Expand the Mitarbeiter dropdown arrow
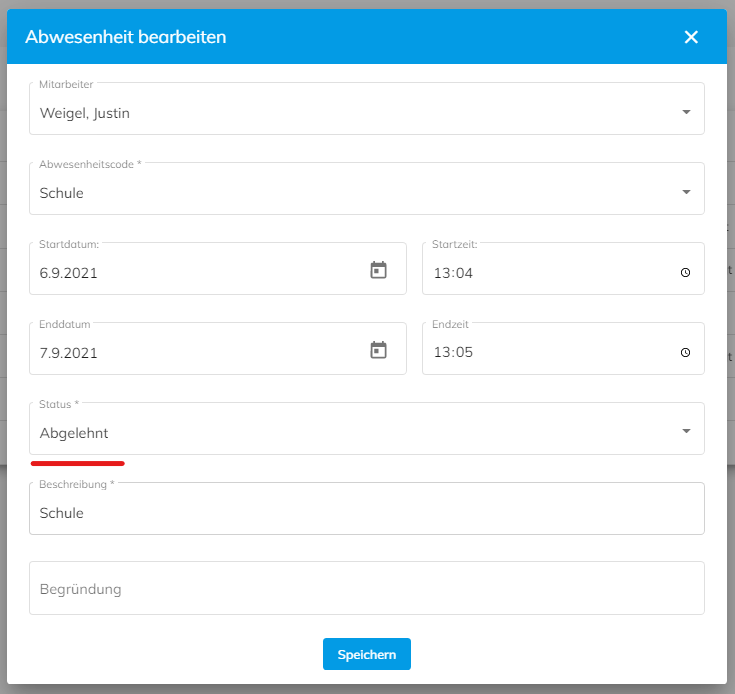735x694 pixels. [686, 112]
